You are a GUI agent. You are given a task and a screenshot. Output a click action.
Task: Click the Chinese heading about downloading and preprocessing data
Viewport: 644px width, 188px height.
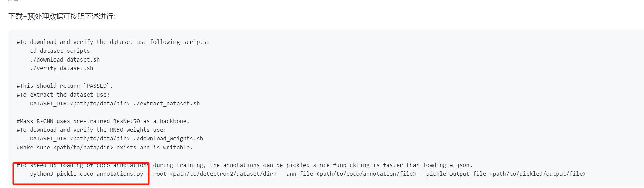[62, 16]
